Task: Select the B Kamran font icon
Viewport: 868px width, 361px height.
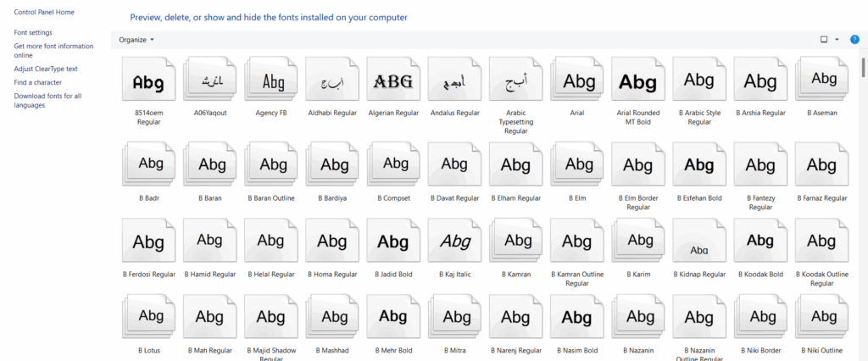Action: pyautogui.click(x=516, y=241)
